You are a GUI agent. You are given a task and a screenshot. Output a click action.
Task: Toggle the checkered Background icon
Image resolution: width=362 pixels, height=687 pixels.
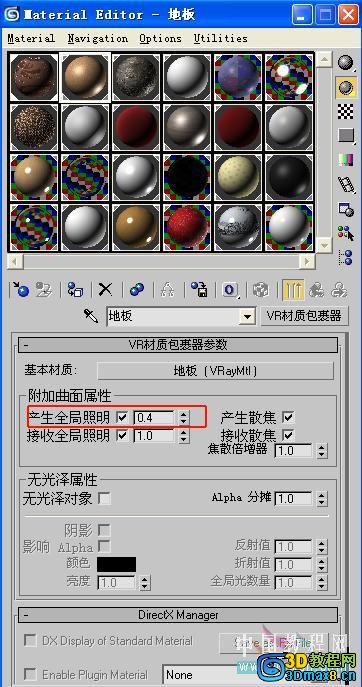tap(346, 111)
